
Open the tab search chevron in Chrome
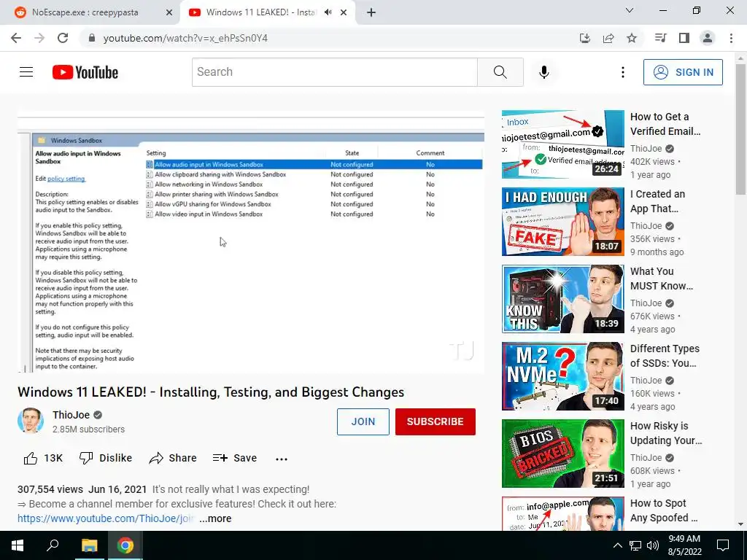[630, 10]
